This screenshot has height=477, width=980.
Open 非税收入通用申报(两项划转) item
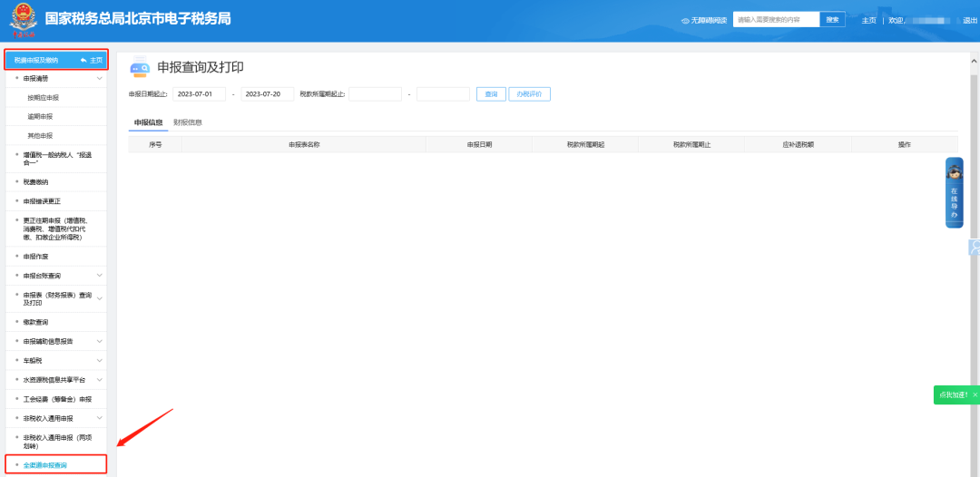click(55, 442)
